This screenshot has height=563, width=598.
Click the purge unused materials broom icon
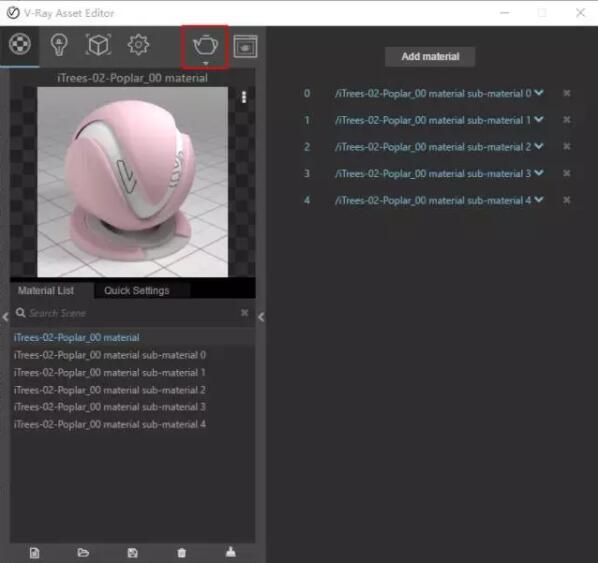231,552
